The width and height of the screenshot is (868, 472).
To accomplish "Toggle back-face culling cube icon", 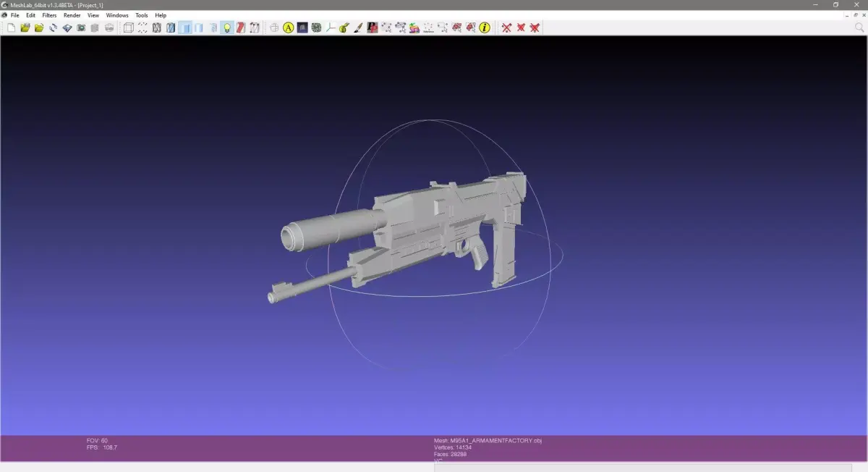I will [x=255, y=28].
